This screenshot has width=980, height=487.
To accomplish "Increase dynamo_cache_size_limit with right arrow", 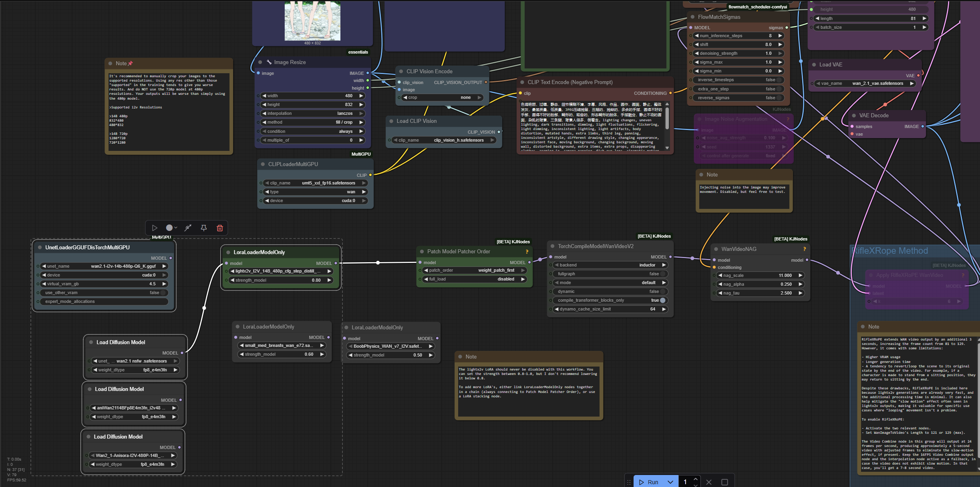I will [x=664, y=309].
